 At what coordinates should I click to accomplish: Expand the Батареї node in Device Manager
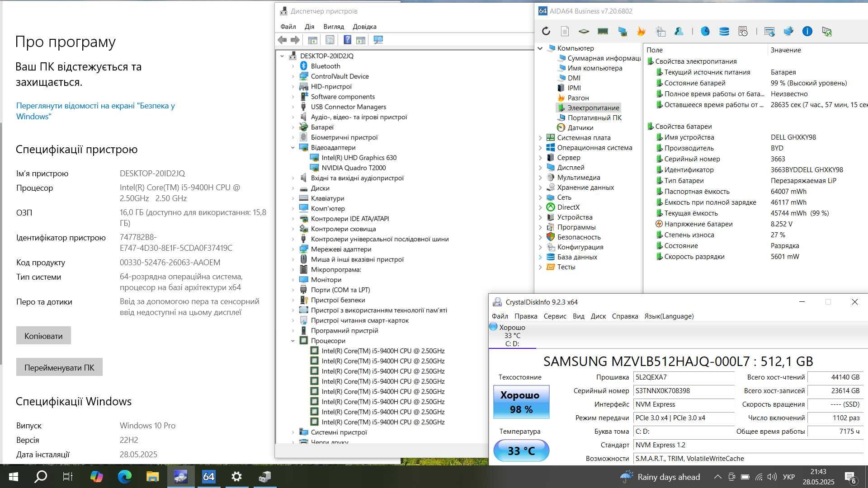(x=292, y=127)
